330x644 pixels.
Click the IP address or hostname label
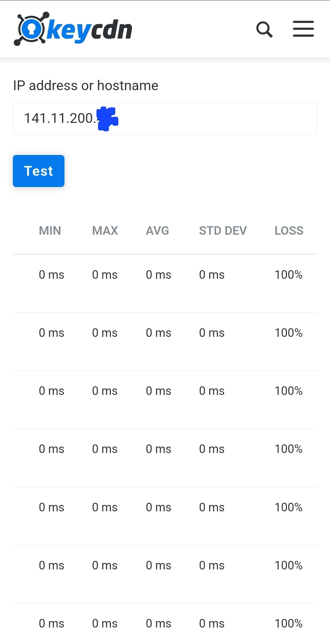click(86, 86)
